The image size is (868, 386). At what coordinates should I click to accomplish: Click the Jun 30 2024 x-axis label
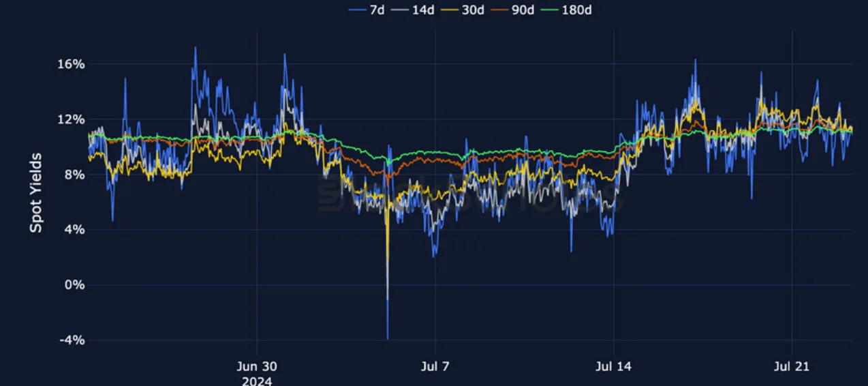pyautogui.click(x=257, y=373)
